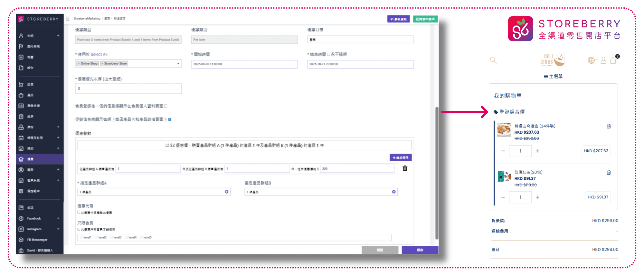This screenshot has height=275, width=644.
Task: Open the 品牌 icon in the sidebar
Action: 21,116
